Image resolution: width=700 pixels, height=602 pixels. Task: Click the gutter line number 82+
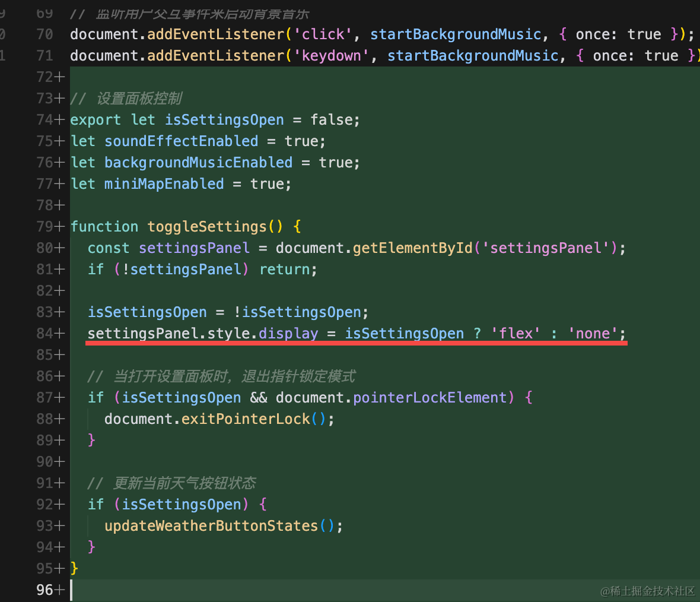[50, 291]
